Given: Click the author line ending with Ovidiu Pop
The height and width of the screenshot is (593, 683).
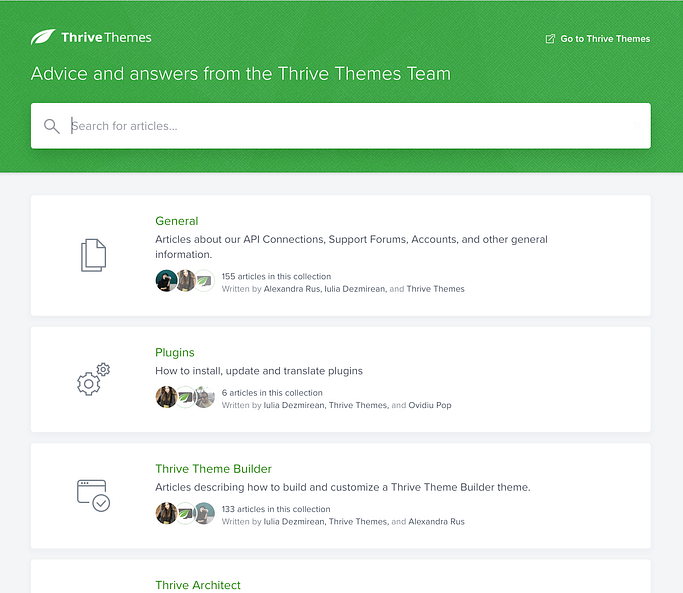Looking at the screenshot, I should pos(336,405).
